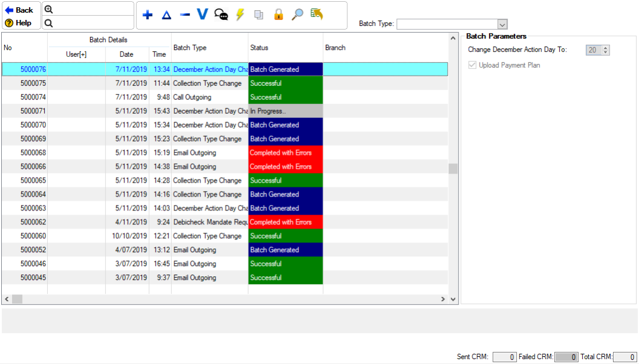Click the blue V verify icon

202,15
